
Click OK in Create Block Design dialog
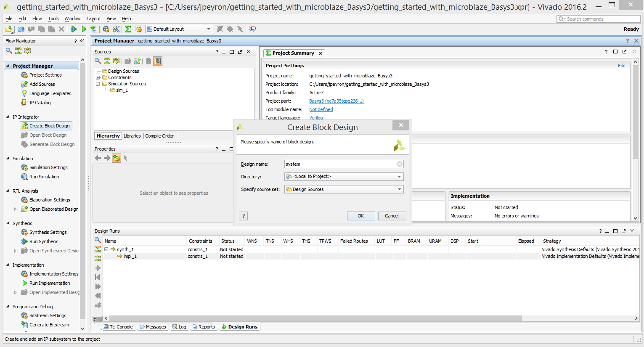click(361, 216)
